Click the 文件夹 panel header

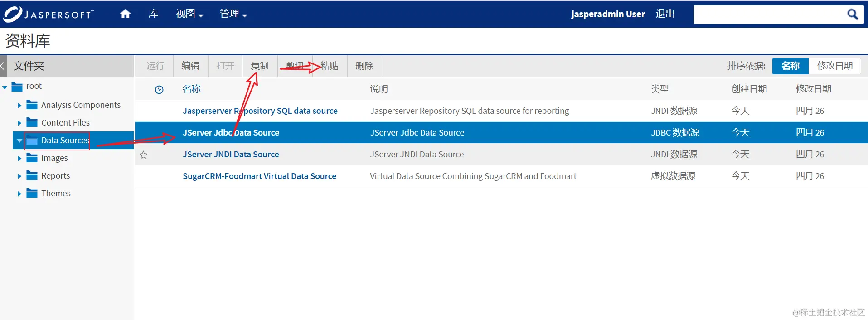point(29,66)
